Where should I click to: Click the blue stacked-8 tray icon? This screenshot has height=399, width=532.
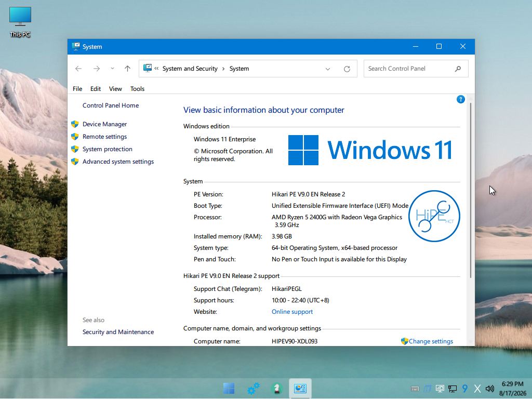[x=428, y=389]
